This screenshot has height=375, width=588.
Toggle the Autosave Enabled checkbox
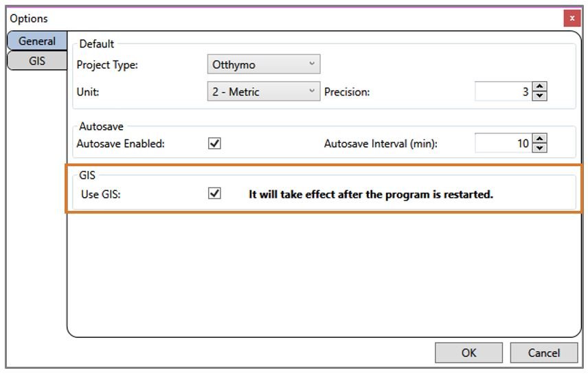point(214,144)
